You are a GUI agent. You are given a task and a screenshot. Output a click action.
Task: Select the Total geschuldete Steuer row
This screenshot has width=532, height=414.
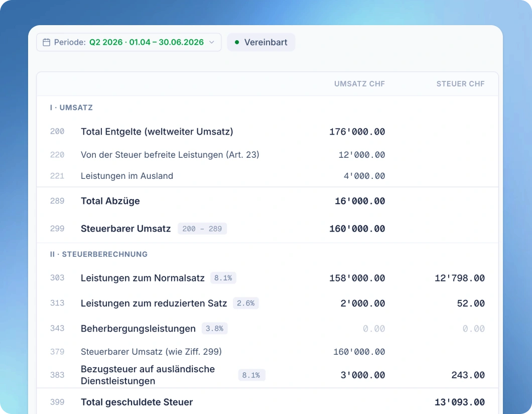coord(268,402)
